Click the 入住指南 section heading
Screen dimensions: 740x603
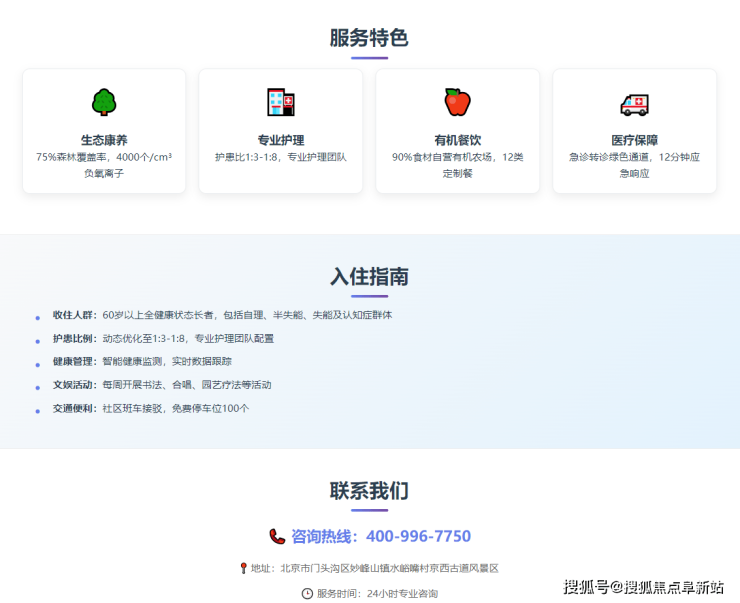coord(369,277)
